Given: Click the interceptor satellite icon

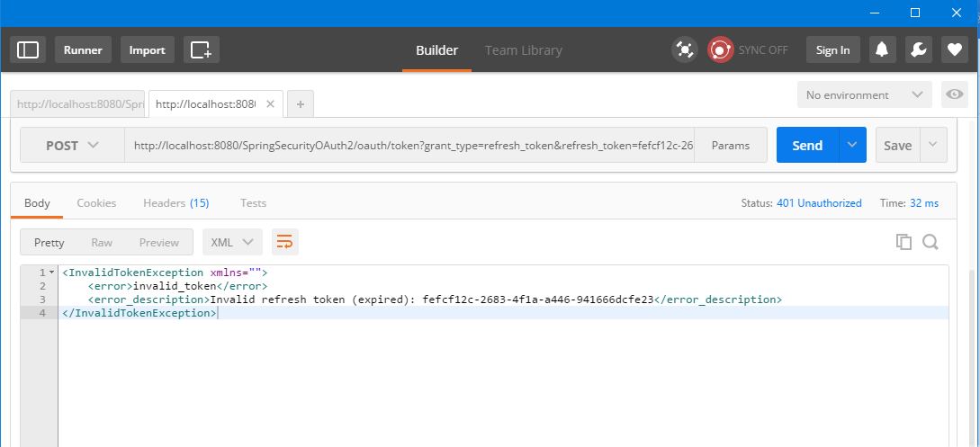Looking at the screenshot, I should pos(684,50).
